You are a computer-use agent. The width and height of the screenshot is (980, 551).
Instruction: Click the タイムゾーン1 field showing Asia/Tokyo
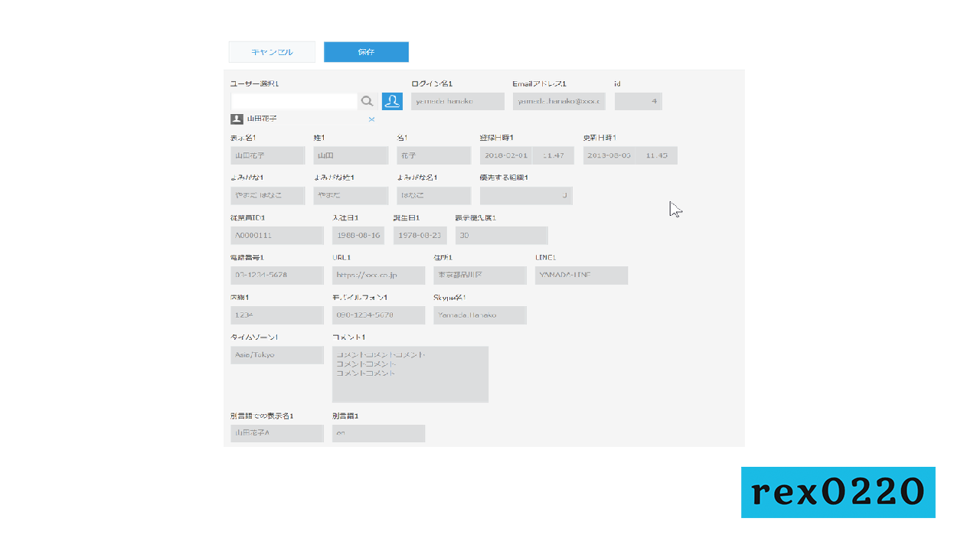277,355
